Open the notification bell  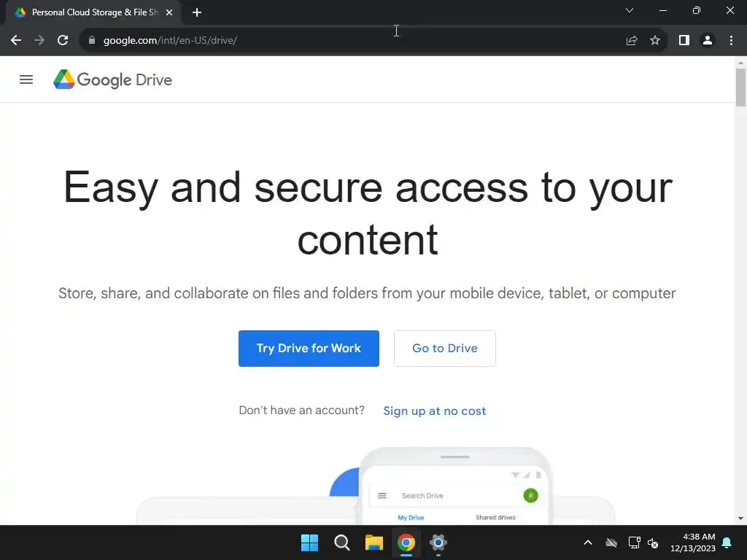coord(727,542)
